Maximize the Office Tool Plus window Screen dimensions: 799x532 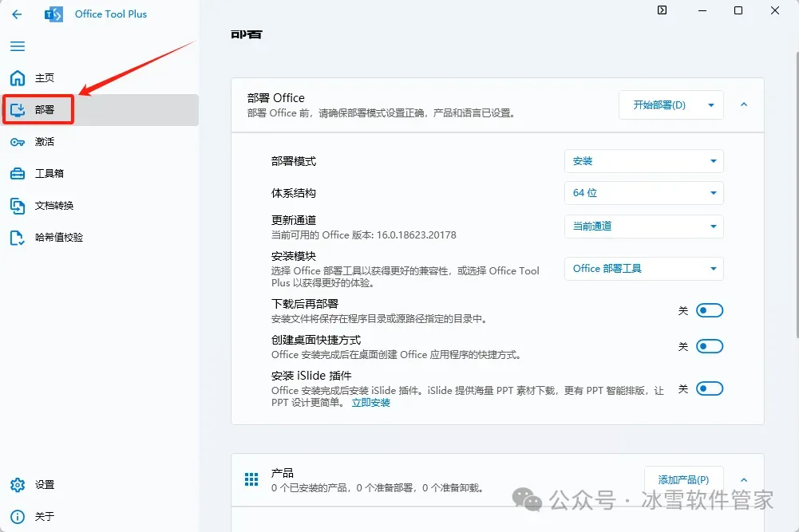click(x=738, y=10)
